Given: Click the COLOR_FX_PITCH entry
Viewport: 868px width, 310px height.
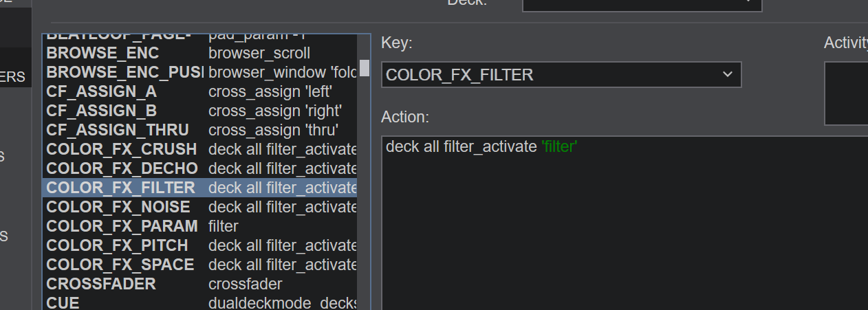Looking at the screenshot, I should click(199, 245).
